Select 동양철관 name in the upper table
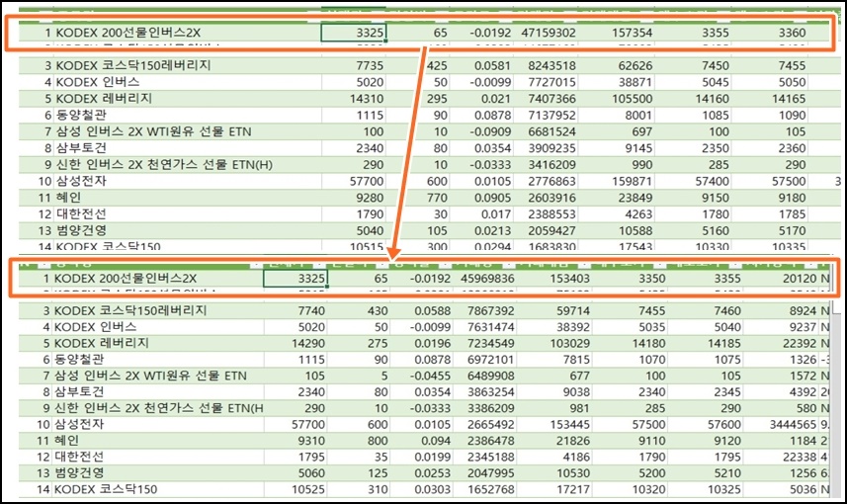This screenshot has height=504, width=847. (82, 115)
